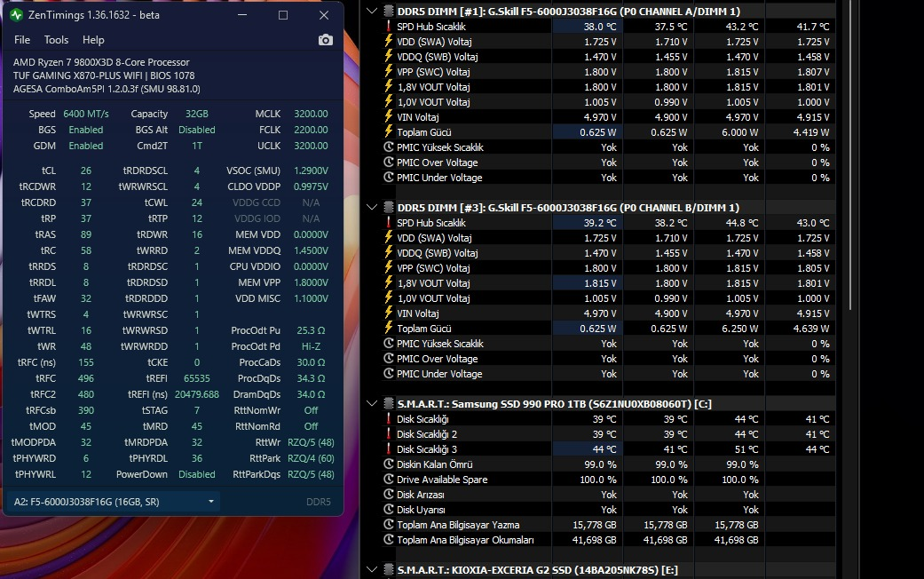Open the A2: F5-6000J3038F16G module dropdown
The height and width of the screenshot is (579, 924).
(x=114, y=502)
